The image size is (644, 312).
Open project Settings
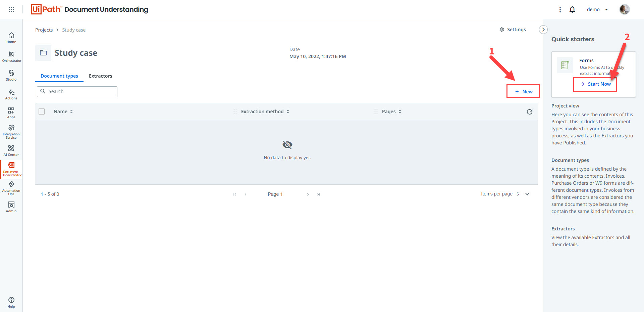click(x=513, y=30)
